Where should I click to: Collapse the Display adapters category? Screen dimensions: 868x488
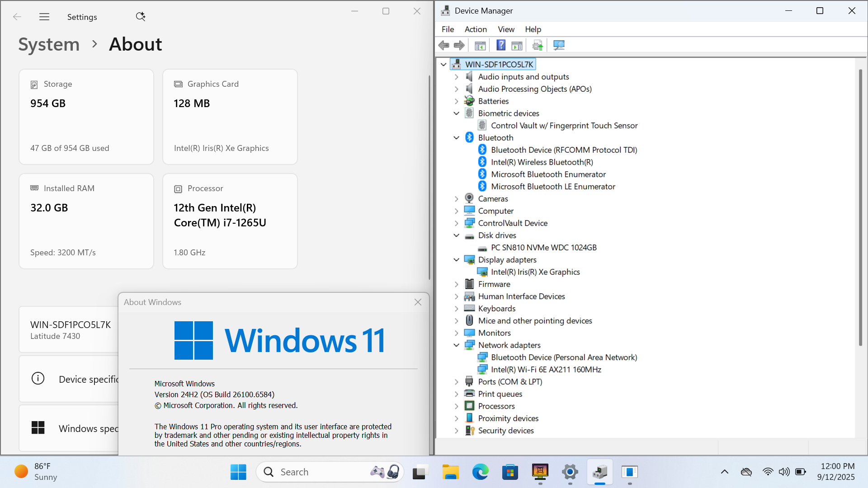click(456, 260)
